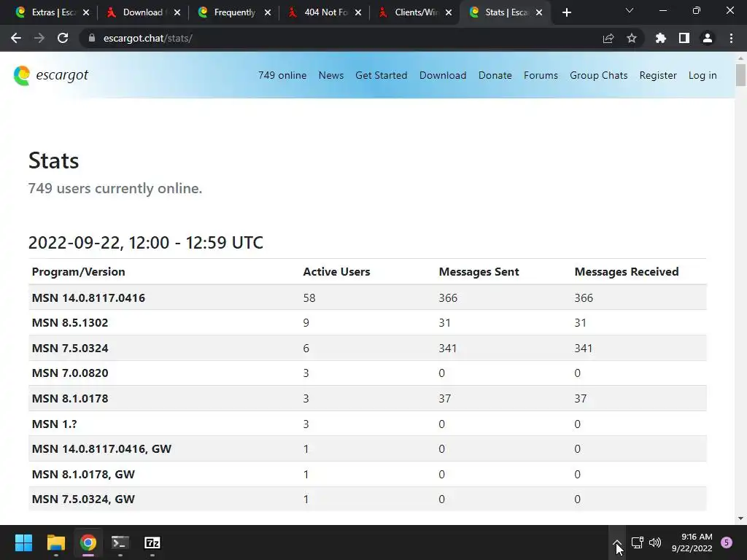Screen dimensions: 747x560
Task: Select the Active Users column header
Action: 336,272
